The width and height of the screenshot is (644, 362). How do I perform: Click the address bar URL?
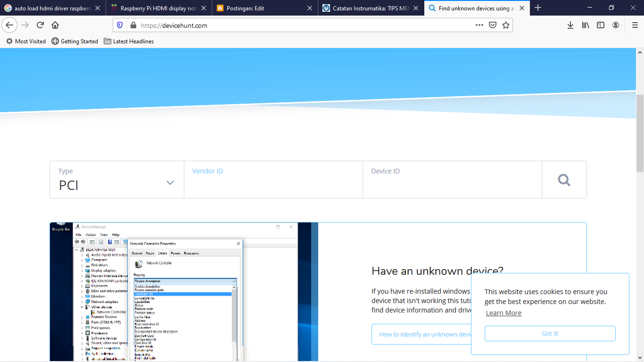[x=174, y=25]
